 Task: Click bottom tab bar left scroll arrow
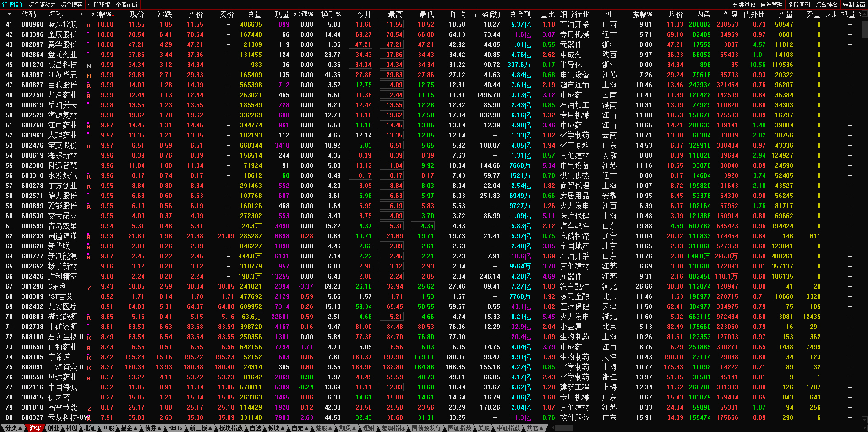(552, 428)
